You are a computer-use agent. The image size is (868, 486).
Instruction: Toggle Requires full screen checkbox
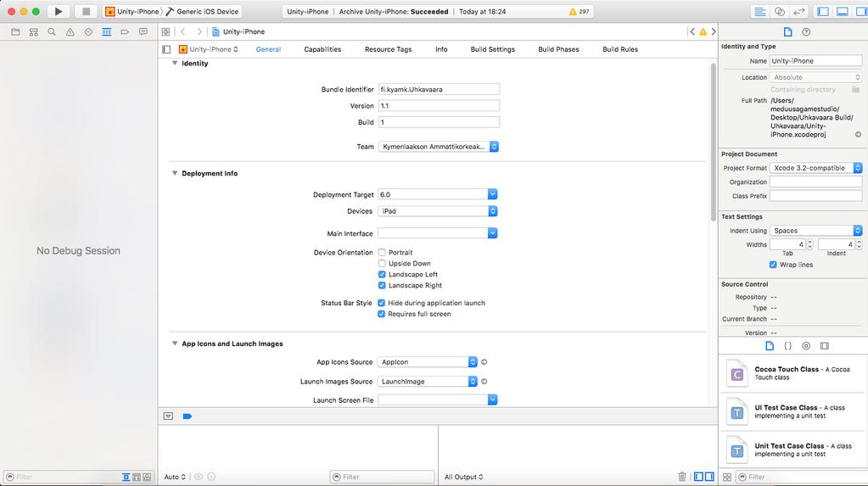point(382,314)
